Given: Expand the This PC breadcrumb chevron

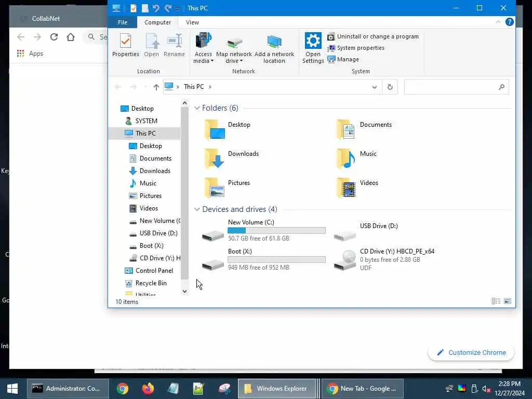Looking at the screenshot, I should tap(210, 87).
